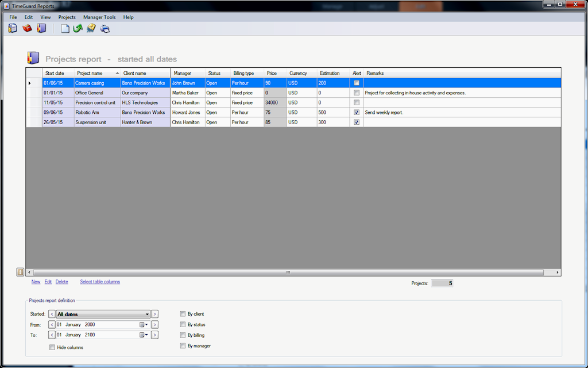Click the green refresh arrow icon
The height and width of the screenshot is (368, 588).
click(78, 29)
